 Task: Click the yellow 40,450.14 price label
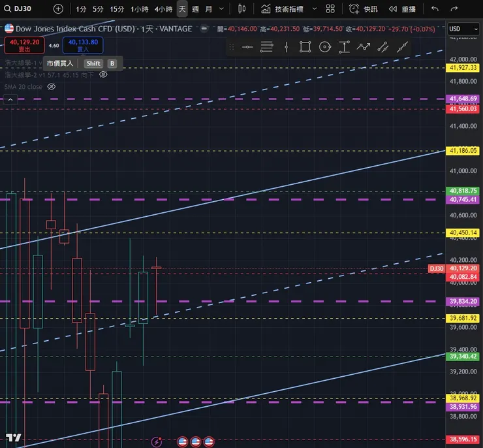click(463, 232)
